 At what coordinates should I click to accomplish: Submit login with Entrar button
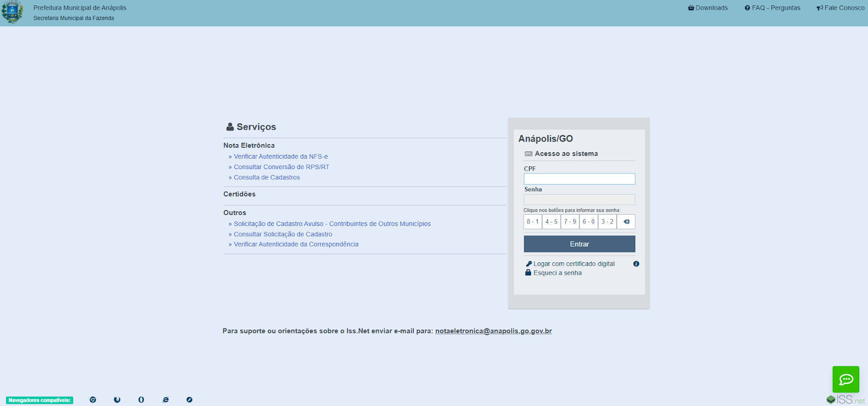point(579,244)
